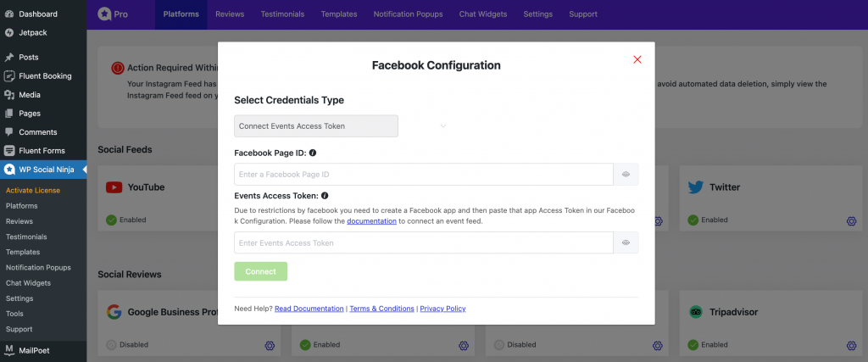
Task: Click info icon next to Events Access Token
Action: tap(325, 195)
